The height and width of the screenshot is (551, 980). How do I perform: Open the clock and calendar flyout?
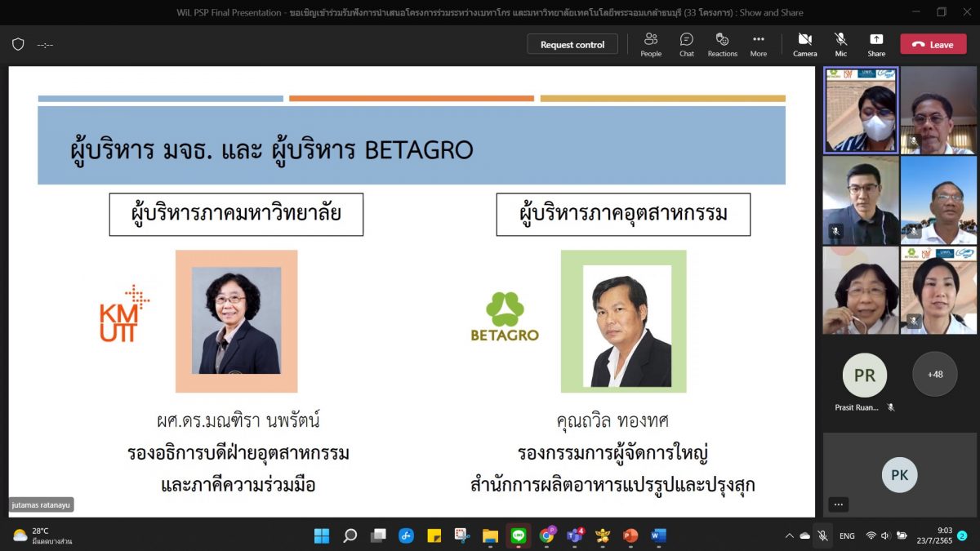click(x=934, y=535)
